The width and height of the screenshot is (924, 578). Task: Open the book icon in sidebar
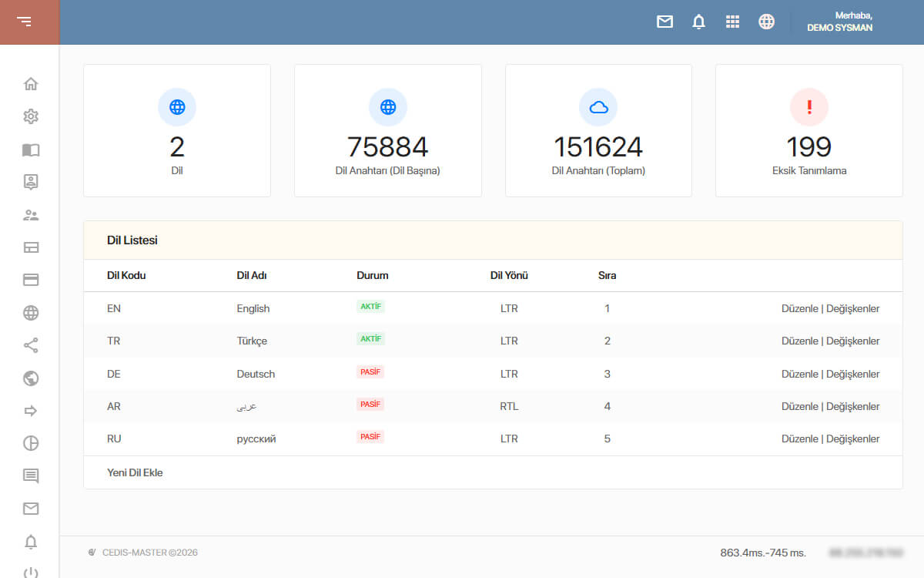31,150
